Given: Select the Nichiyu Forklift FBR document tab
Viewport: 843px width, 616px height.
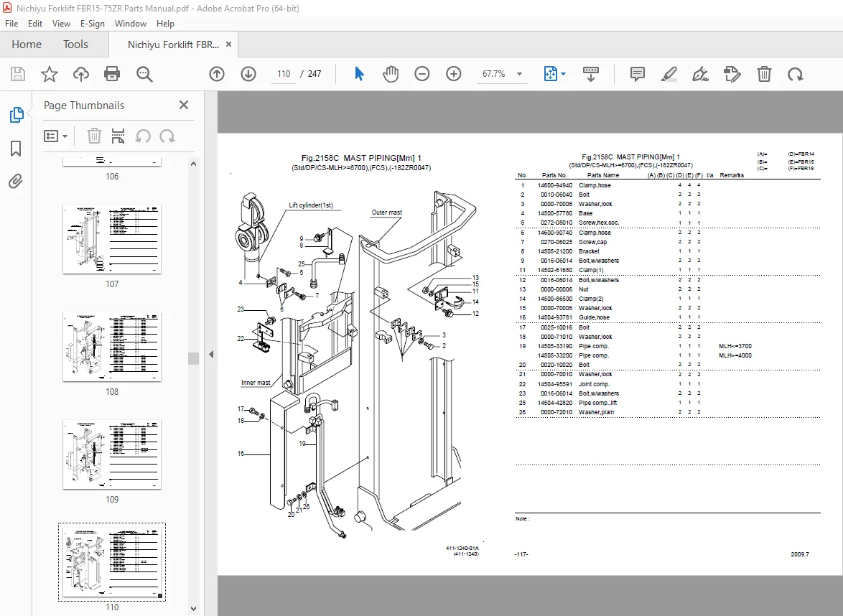Looking at the screenshot, I should (173, 45).
